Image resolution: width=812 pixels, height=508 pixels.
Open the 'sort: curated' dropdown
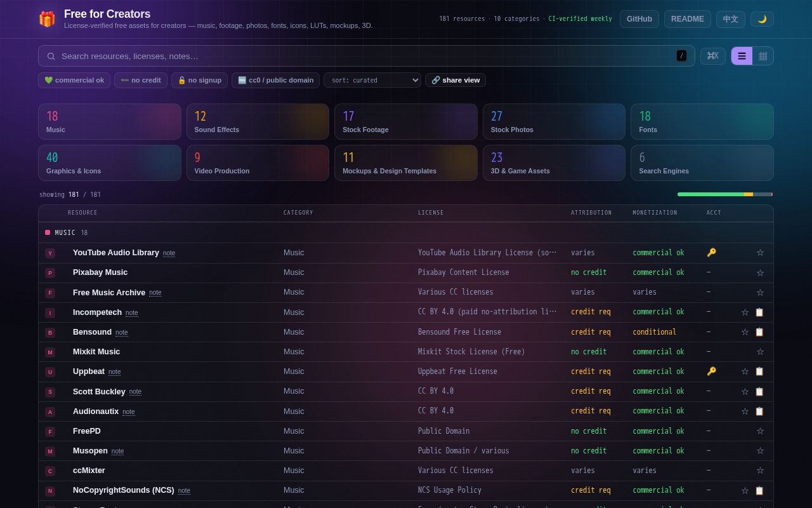(372, 80)
